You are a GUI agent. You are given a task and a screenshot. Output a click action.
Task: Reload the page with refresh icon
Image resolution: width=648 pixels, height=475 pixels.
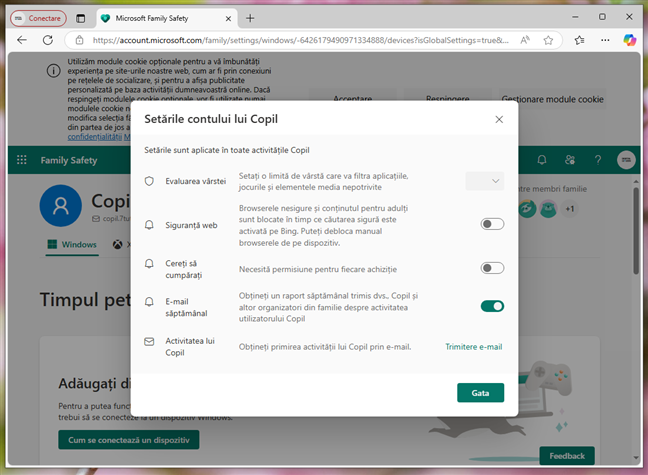(50, 41)
